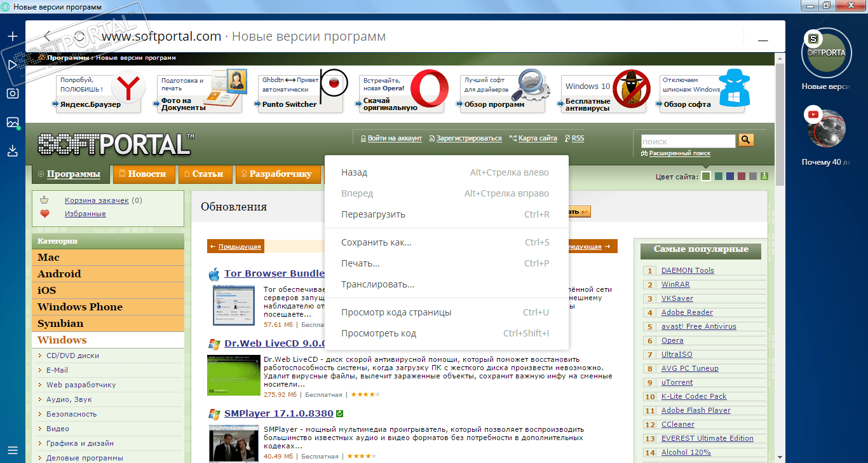This screenshot has height=463, width=868.
Task: Switch to the Новости site tab
Action: point(144,174)
